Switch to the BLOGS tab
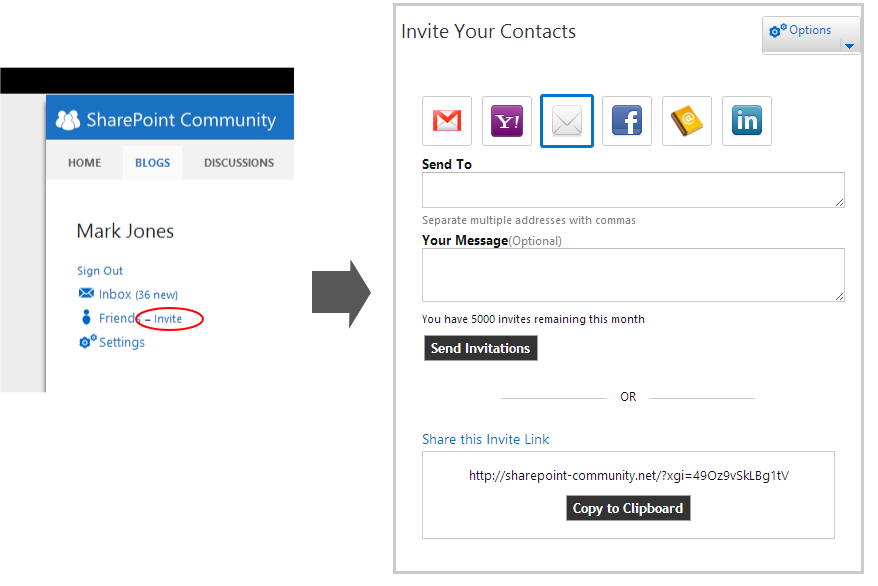Image resolution: width=878 pixels, height=586 pixels. (x=152, y=163)
